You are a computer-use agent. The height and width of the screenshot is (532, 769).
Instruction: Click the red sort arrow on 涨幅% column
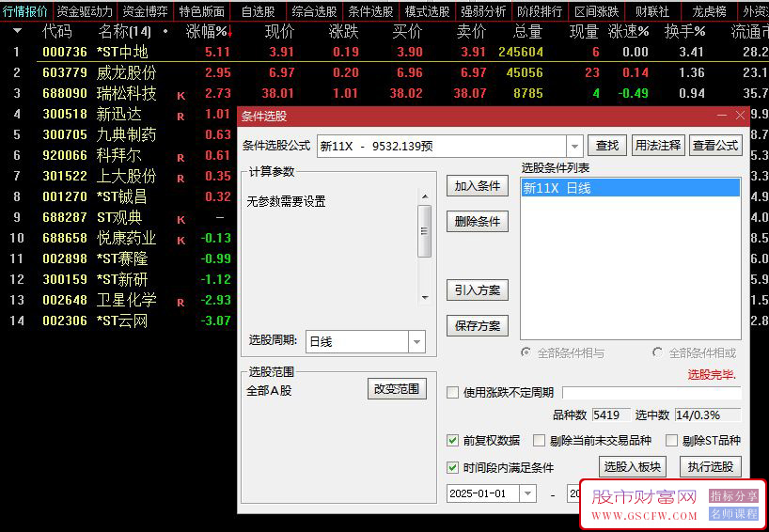(229, 32)
